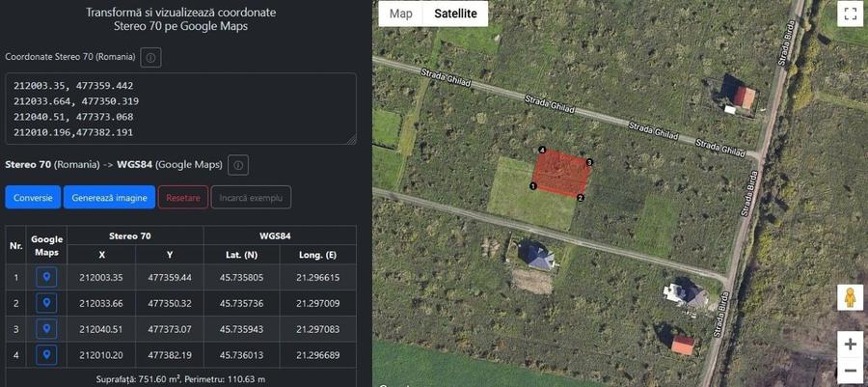Zoom in on the map
This screenshot has height=387, width=868.
(x=850, y=345)
